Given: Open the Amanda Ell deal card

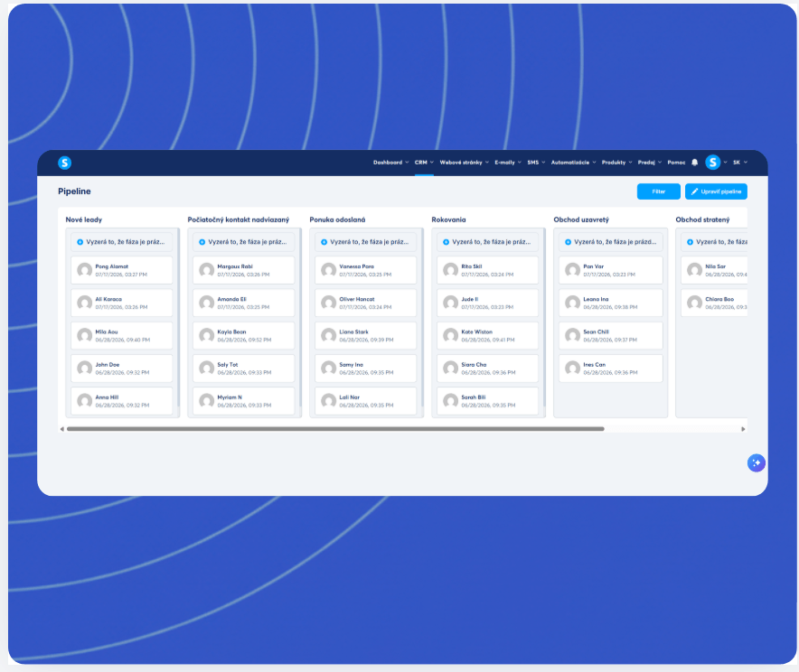Looking at the screenshot, I should pos(243,303).
